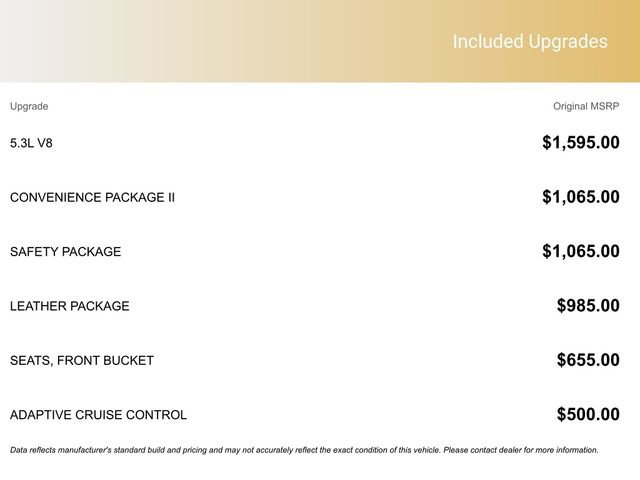Click the 'SAFETY PACKAGE' upgrade label
The image size is (640, 480).
(x=65, y=252)
